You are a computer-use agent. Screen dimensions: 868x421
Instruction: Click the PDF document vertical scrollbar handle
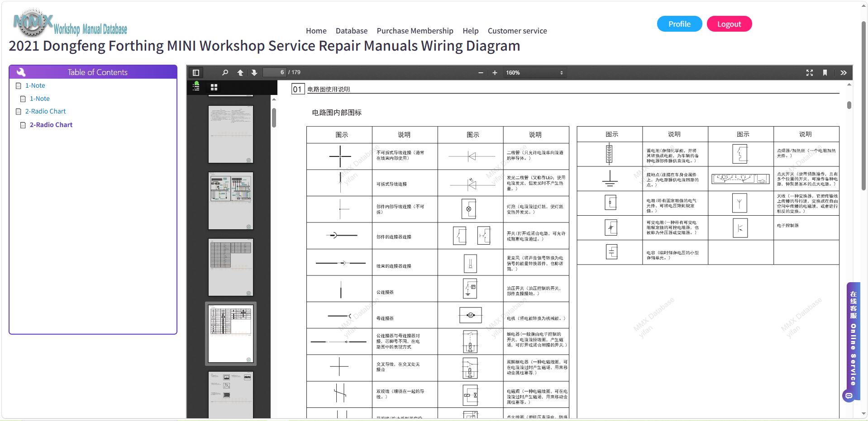[849, 105]
